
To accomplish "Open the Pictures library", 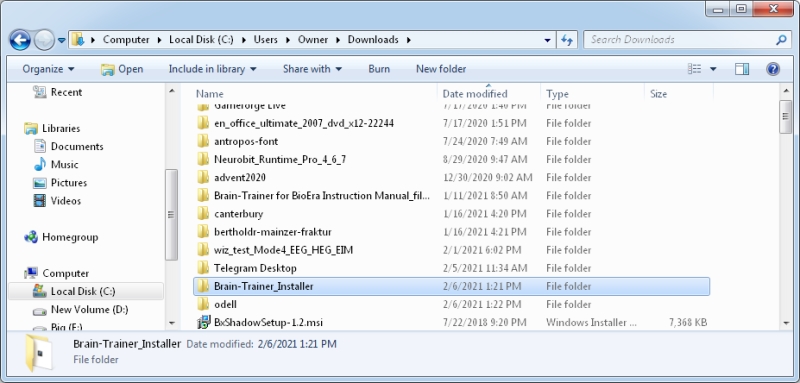I will [x=60, y=183].
